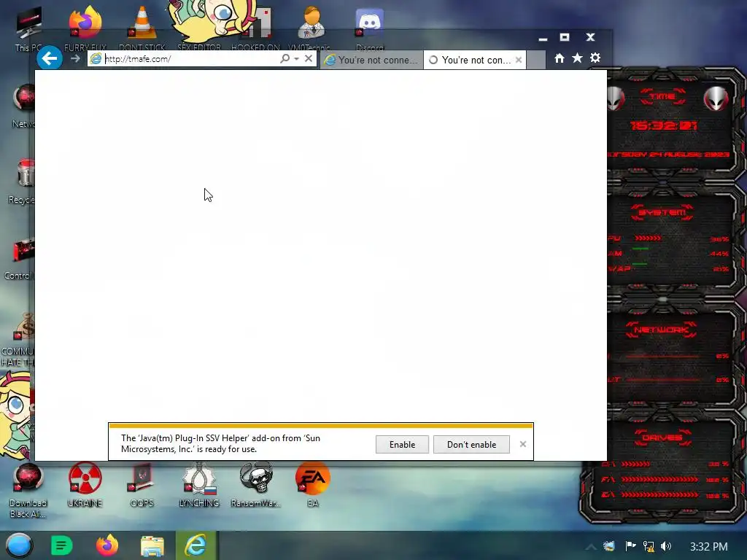Open the OOPS desktop shortcut
Screen dimensions: 747x560
click(x=142, y=485)
